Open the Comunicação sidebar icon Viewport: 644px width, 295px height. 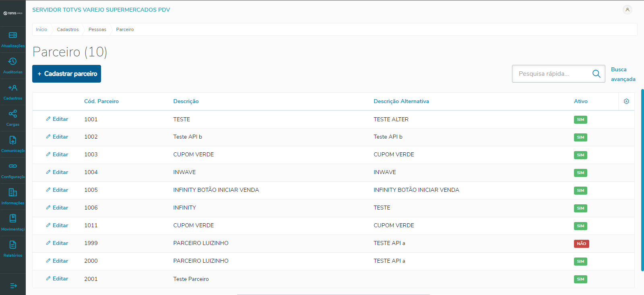click(x=12, y=140)
